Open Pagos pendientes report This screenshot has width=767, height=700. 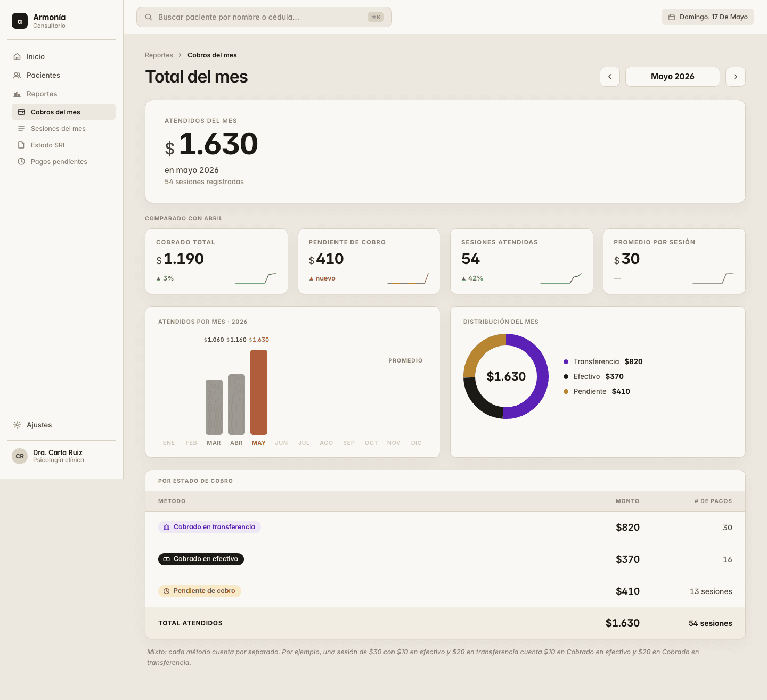click(63, 161)
